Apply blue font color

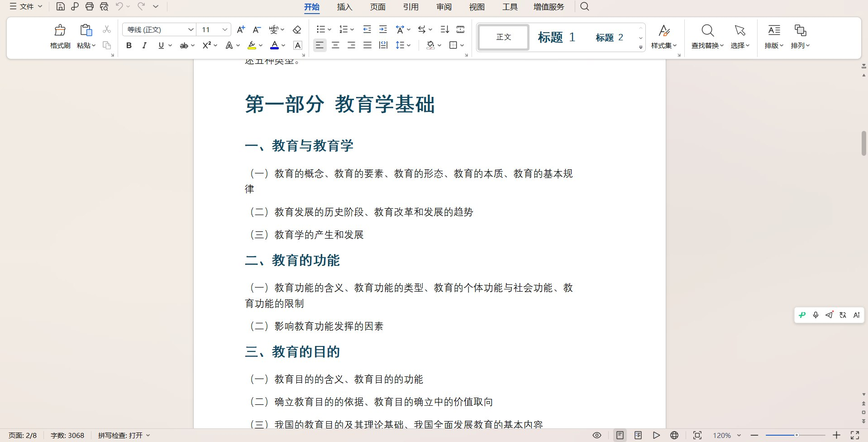(274, 45)
